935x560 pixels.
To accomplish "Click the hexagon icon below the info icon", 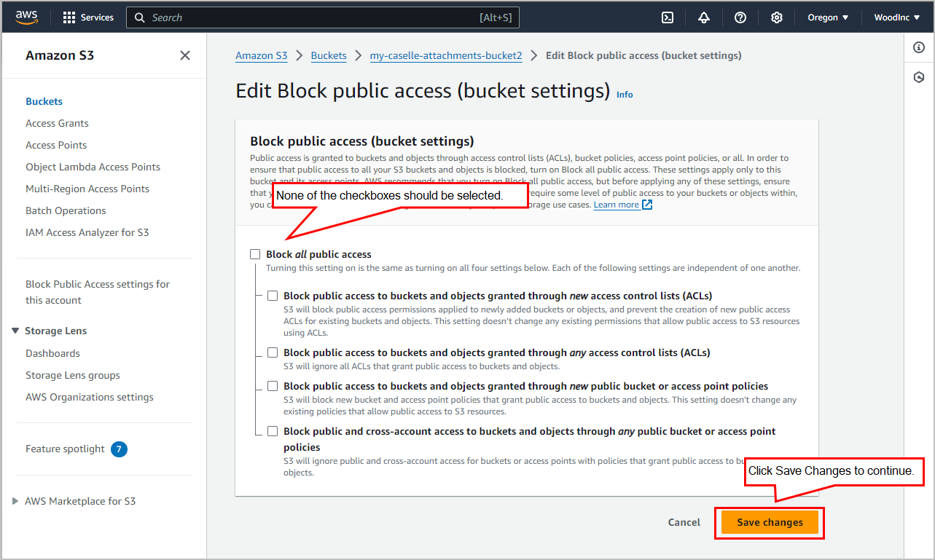I will pyautogui.click(x=919, y=77).
